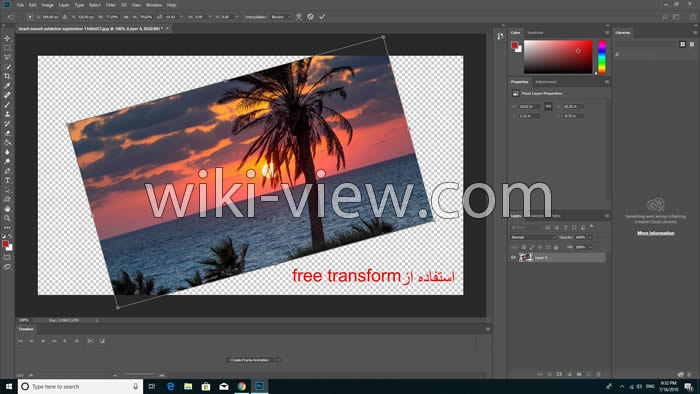Viewport: 700px width, 394px height.
Task: Open the Timeline panel options menu
Action: pos(488,329)
